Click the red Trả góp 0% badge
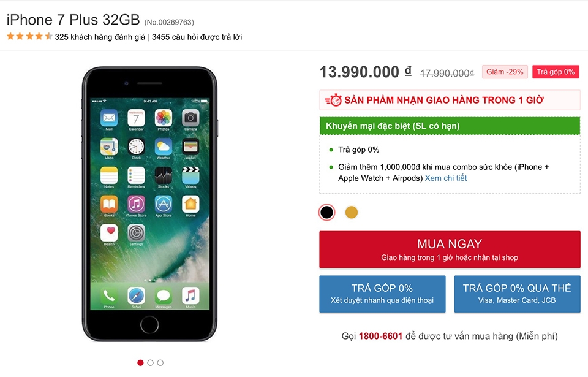 pos(556,72)
